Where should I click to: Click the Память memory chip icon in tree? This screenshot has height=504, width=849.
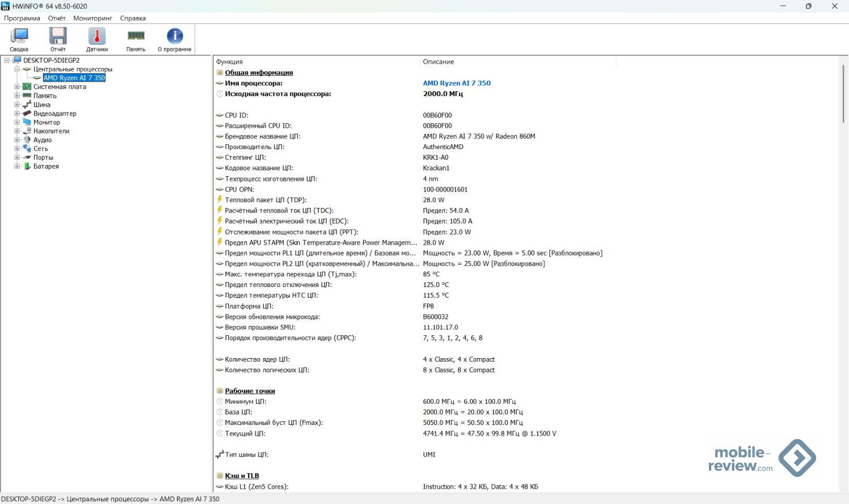(27, 95)
